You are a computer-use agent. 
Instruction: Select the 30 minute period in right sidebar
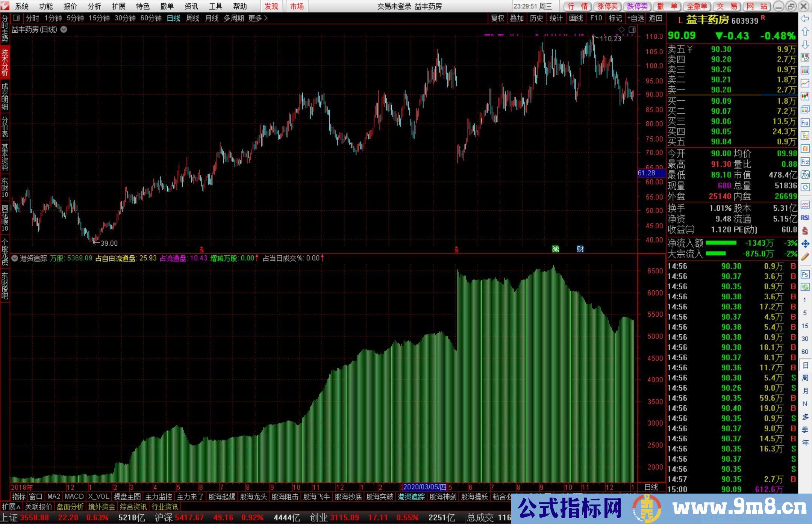point(805,339)
